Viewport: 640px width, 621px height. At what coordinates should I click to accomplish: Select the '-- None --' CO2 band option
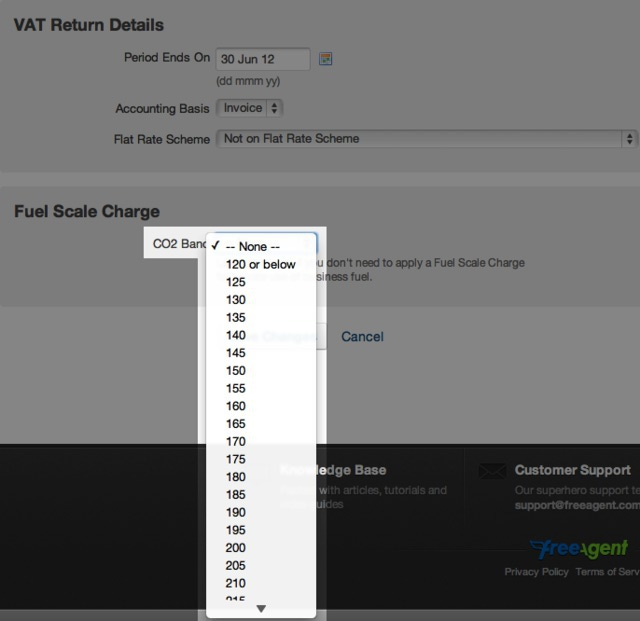click(252, 246)
